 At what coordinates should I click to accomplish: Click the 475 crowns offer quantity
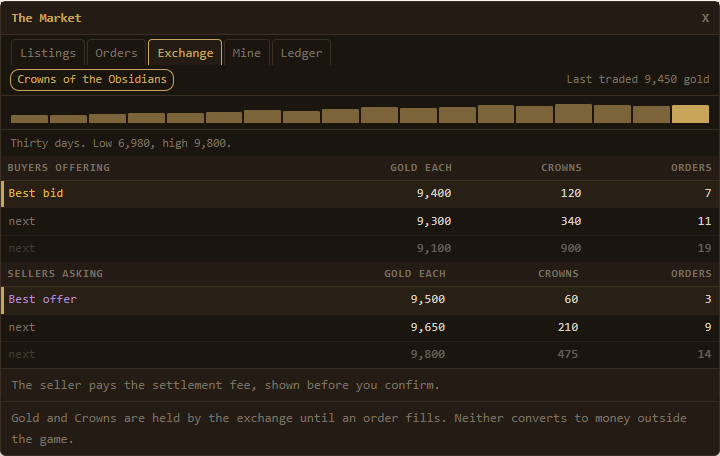pos(568,354)
